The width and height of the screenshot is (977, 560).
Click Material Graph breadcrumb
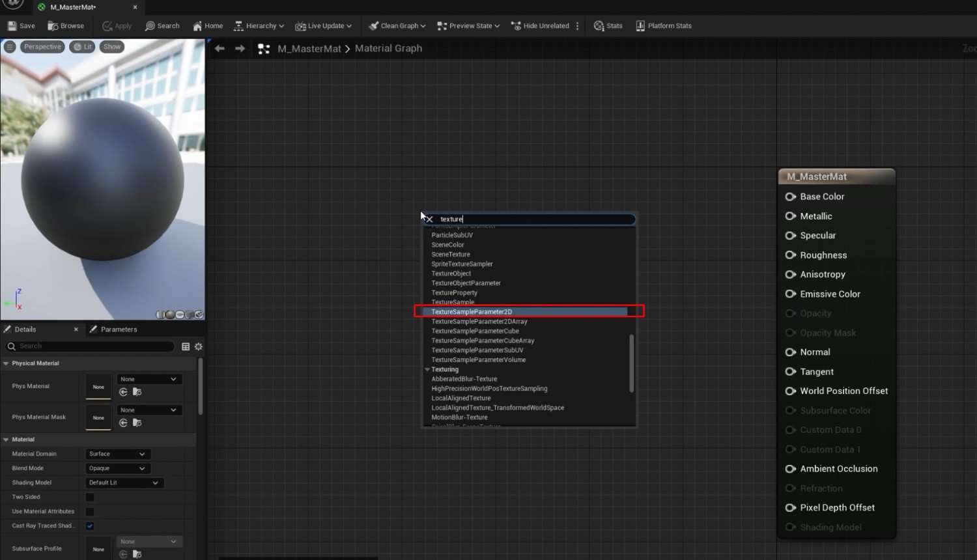(x=388, y=49)
